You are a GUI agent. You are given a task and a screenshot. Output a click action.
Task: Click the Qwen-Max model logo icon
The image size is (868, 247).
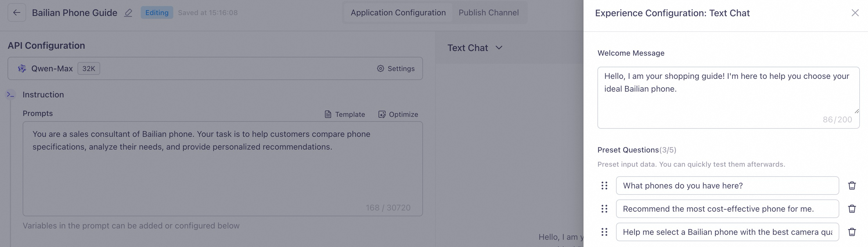tap(22, 68)
